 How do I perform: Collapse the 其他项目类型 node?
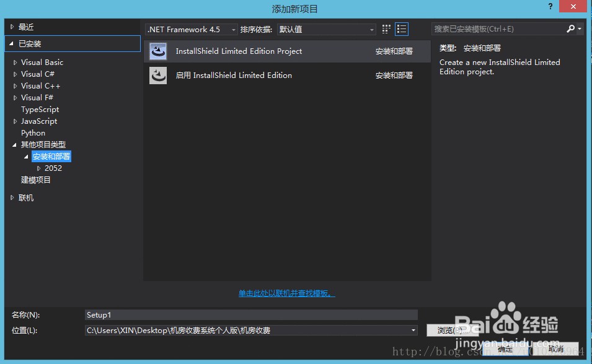click(x=14, y=145)
